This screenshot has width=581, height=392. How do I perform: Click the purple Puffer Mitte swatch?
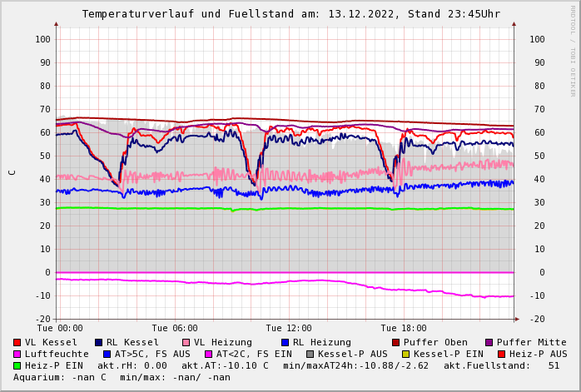pyautogui.click(x=489, y=342)
